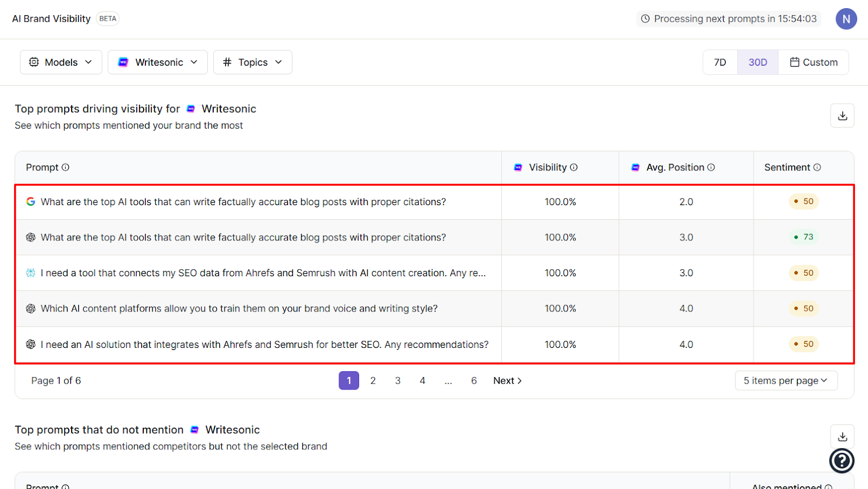Go to page 1 of pagination
This screenshot has height=489, width=868.
click(349, 380)
